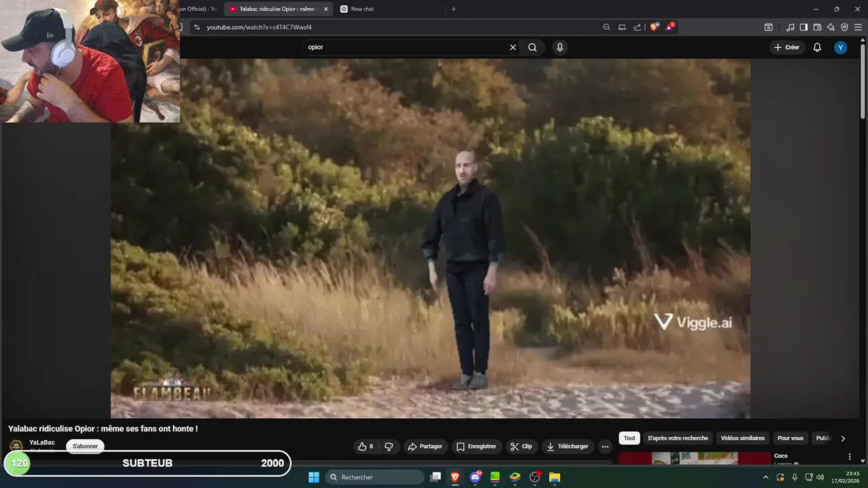Image resolution: width=868 pixels, height=488 pixels.
Task: Dislike the video with thumbs down
Action: tap(389, 447)
